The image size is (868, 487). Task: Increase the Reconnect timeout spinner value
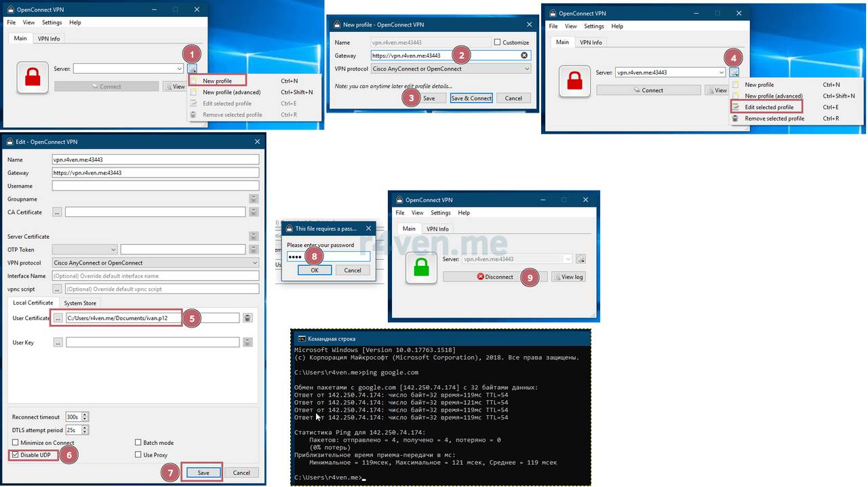pyautogui.click(x=85, y=414)
